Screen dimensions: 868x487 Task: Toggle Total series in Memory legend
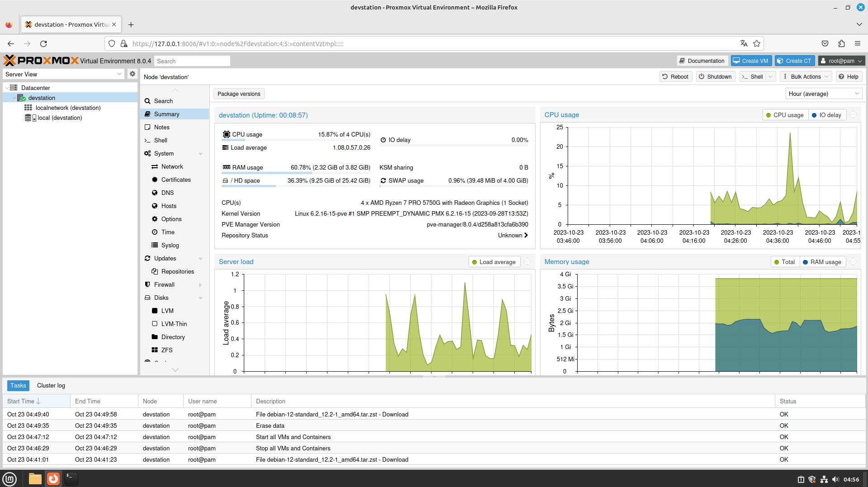tap(785, 262)
